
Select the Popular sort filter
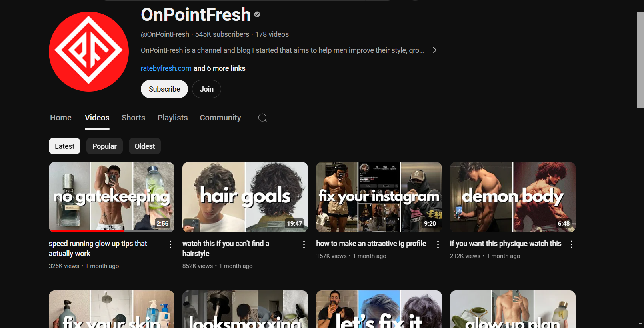(x=104, y=146)
